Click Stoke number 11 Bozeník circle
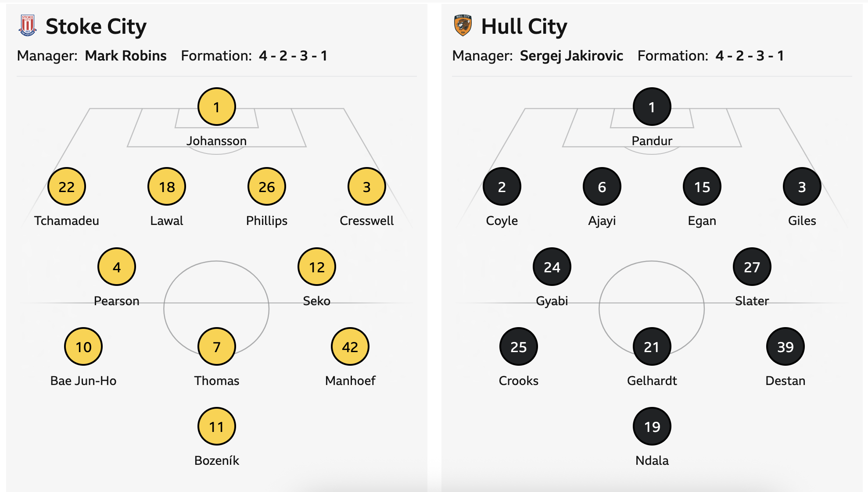Image resolution: width=868 pixels, height=492 pixels. 217,427
